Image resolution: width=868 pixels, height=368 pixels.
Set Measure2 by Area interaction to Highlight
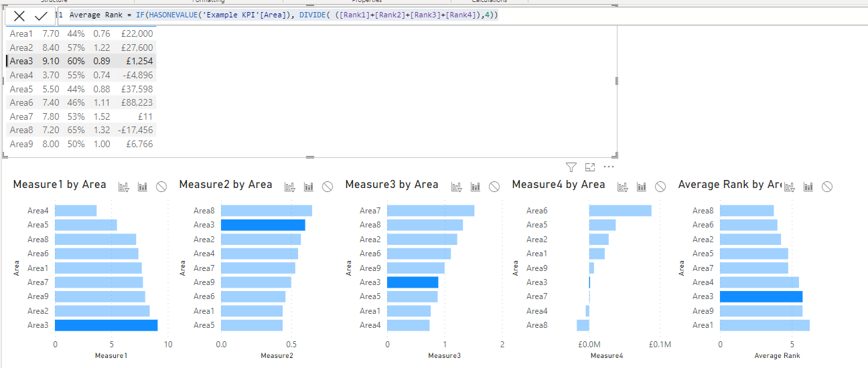point(308,187)
